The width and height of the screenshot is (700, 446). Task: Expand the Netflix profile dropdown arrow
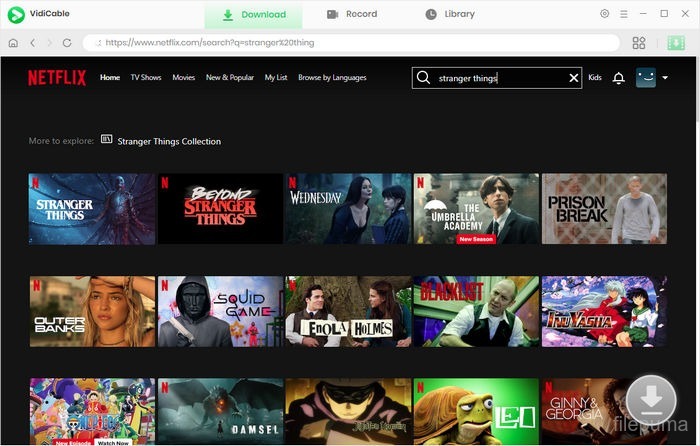pos(664,78)
